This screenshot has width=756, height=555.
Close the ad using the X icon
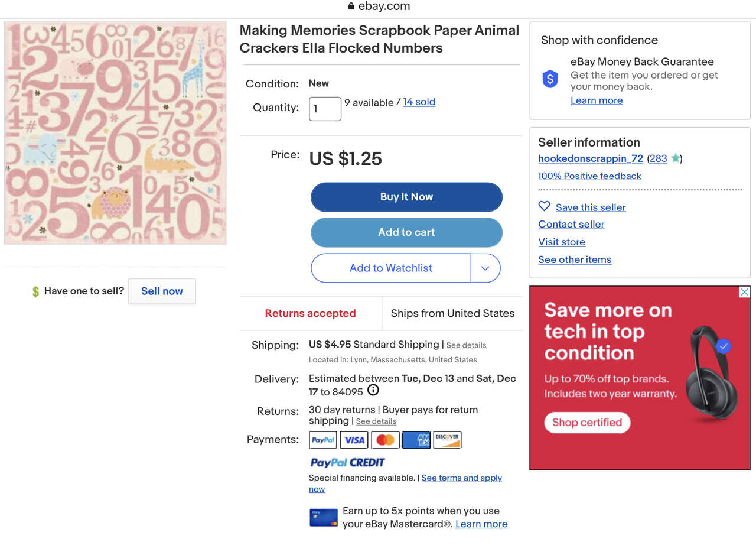pos(745,292)
